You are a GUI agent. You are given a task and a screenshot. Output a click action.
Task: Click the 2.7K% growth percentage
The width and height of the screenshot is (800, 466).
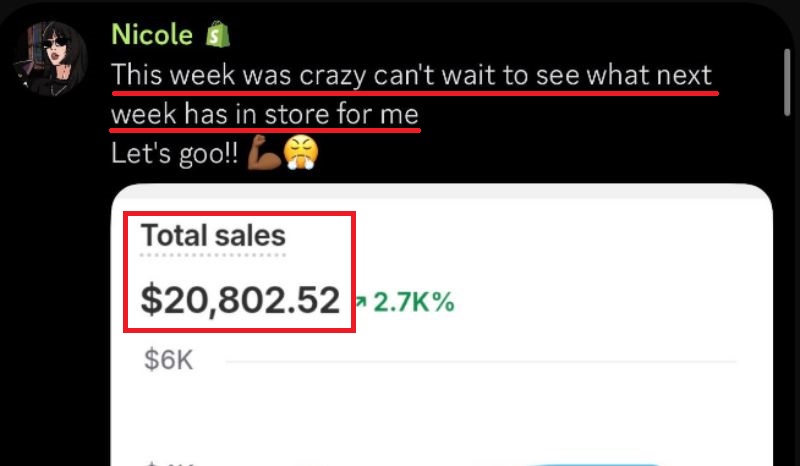point(413,301)
